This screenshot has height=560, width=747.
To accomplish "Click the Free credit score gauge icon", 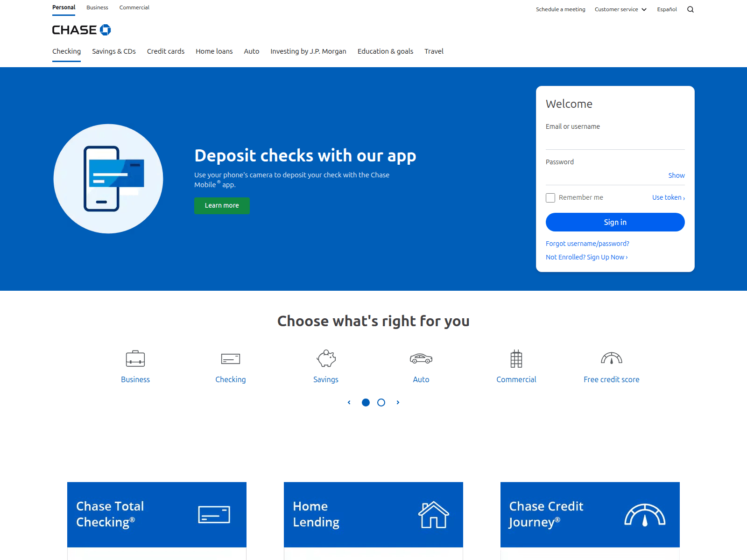I will coord(612,358).
